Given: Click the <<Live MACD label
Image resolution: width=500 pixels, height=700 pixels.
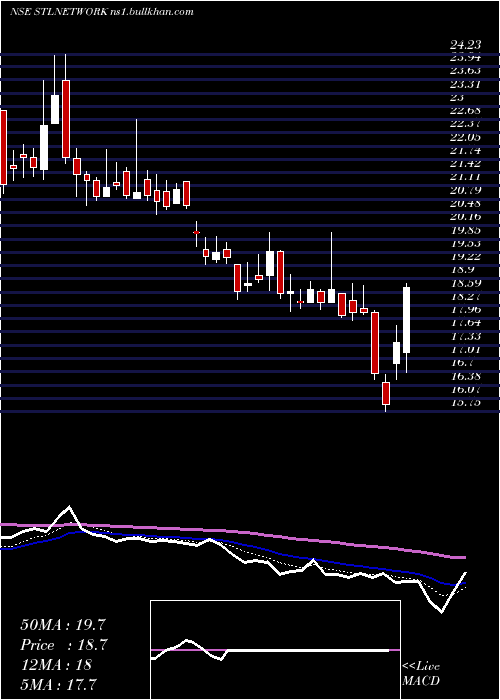Looking at the screenshot, I should [421, 674].
